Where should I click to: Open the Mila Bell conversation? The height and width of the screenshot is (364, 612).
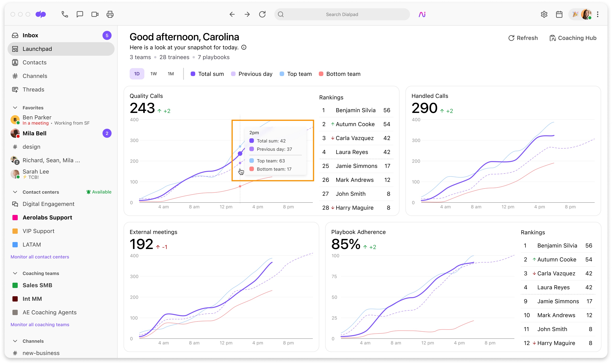pyautogui.click(x=61, y=133)
